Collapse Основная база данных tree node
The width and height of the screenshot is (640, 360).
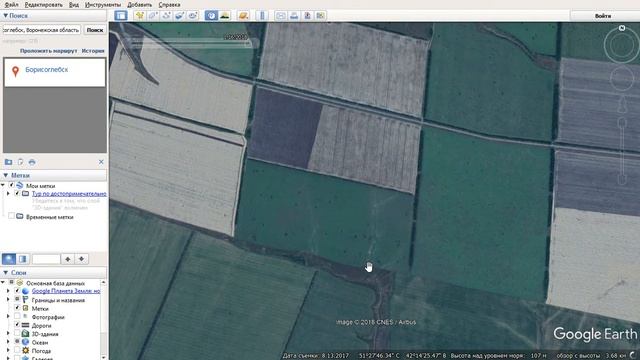3,282
